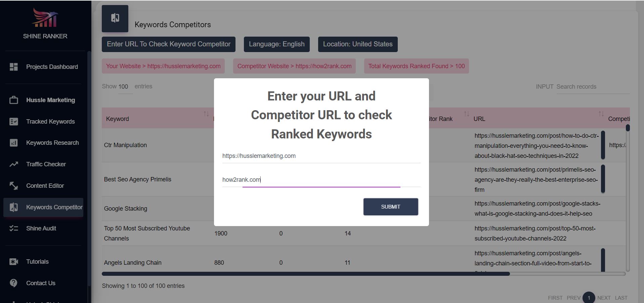Open the Show 100 entries selector

tap(125, 87)
